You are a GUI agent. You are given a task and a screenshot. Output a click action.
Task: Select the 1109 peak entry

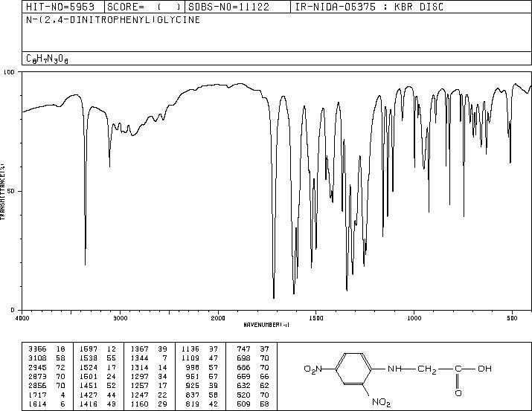tap(199, 358)
